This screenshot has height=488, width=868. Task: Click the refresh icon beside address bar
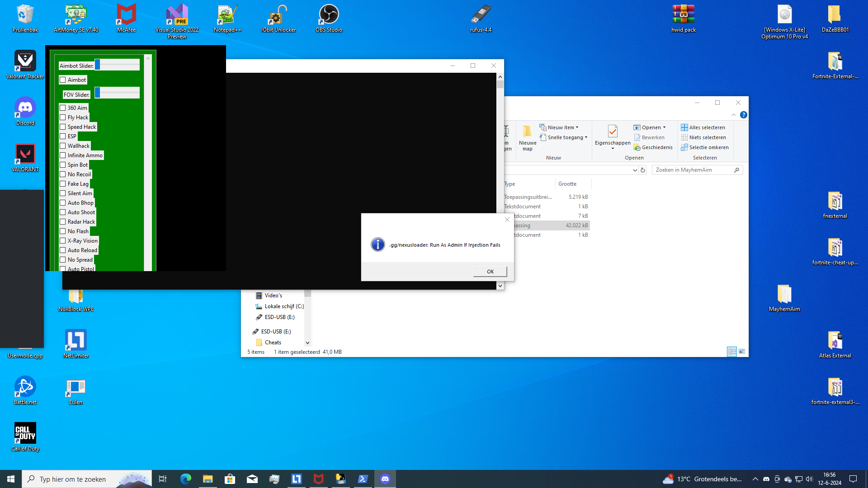(643, 170)
